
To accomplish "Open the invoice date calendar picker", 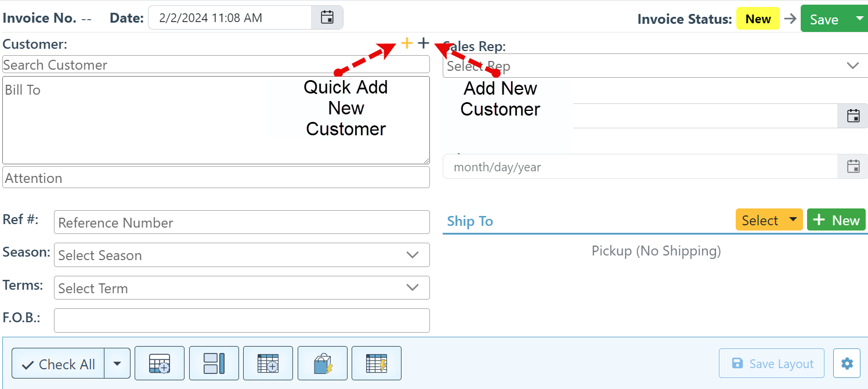I will pyautogui.click(x=327, y=17).
